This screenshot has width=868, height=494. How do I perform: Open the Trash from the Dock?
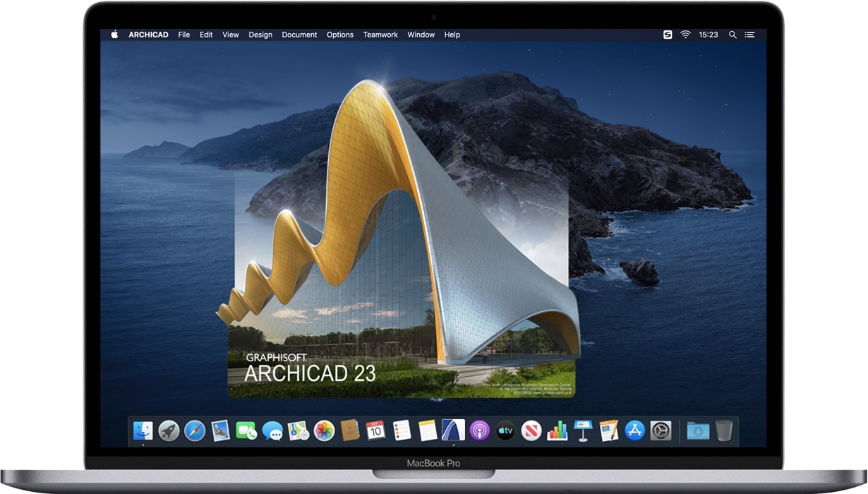724,430
